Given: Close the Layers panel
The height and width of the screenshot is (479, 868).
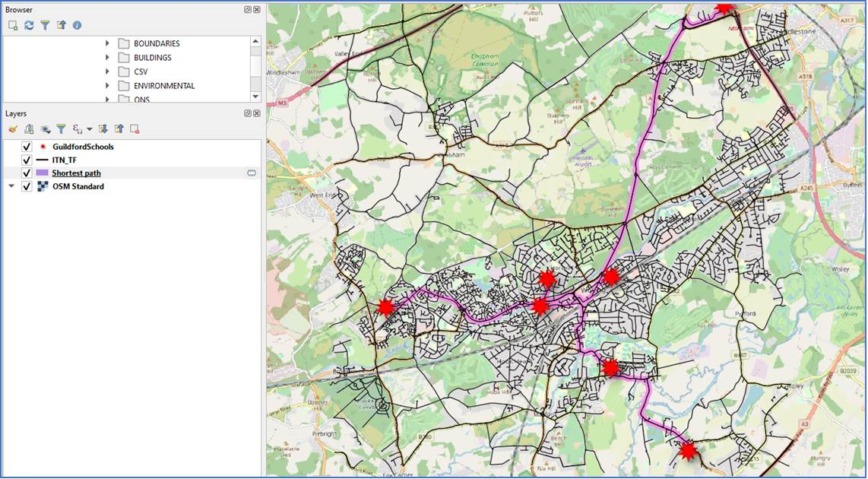Looking at the screenshot, I should pos(257,113).
